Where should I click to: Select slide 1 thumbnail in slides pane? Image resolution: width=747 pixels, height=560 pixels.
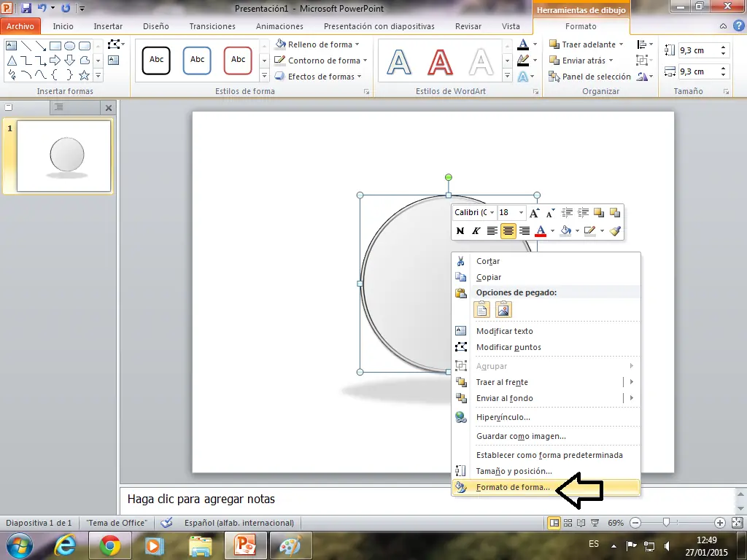point(64,156)
